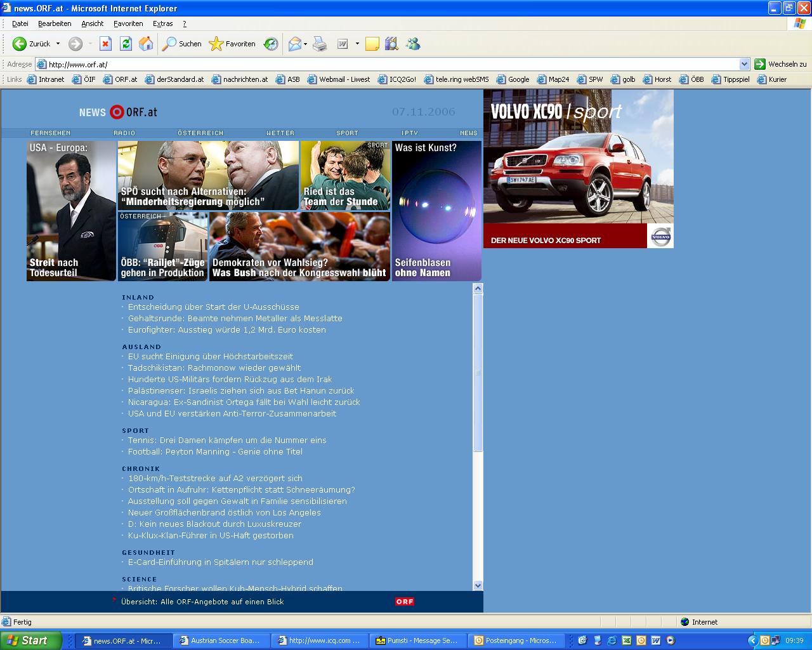Screen dimensions: 812x650
Task: Open the Windows Start button
Action: click(31, 640)
